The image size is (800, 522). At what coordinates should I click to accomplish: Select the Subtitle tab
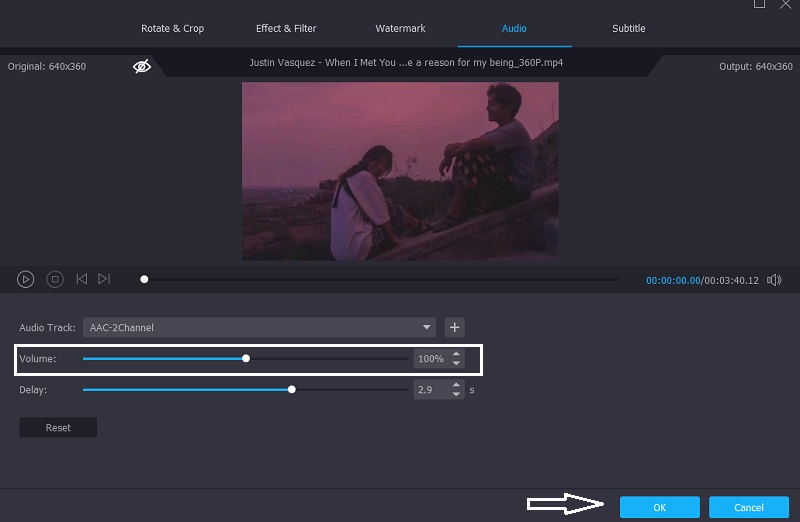coord(629,28)
